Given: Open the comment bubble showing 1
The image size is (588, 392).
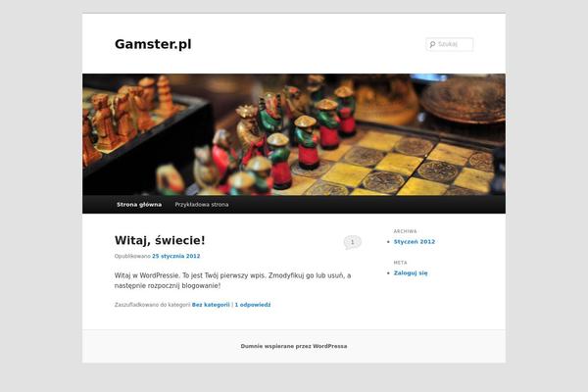Looking at the screenshot, I should pyautogui.click(x=352, y=242).
